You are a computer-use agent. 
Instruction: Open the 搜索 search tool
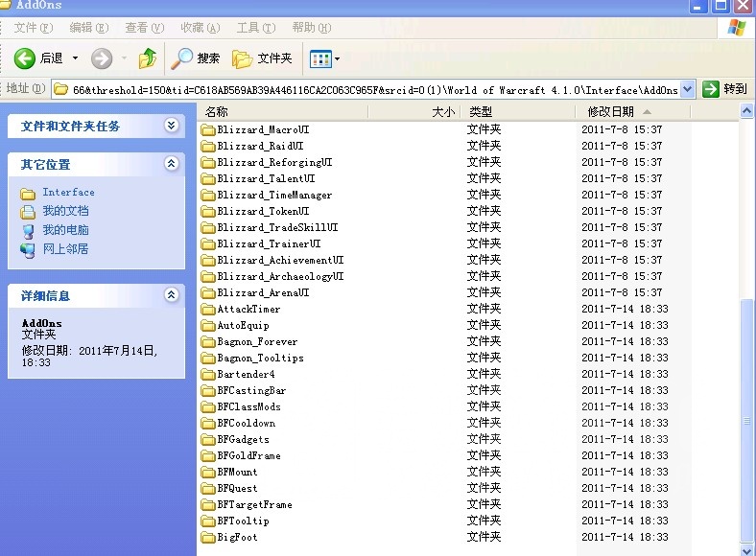(196, 58)
